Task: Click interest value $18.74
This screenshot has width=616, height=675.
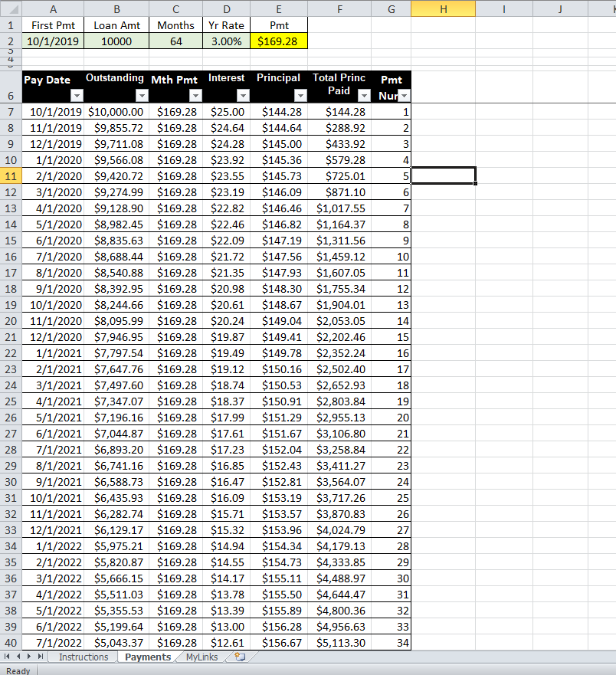Action: click(x=227, y=385)
